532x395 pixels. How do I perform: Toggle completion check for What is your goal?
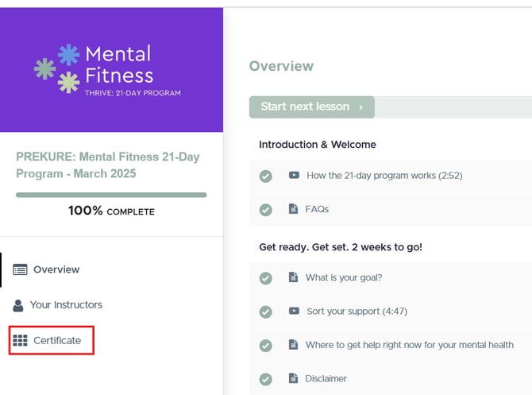tap(266, 278)
